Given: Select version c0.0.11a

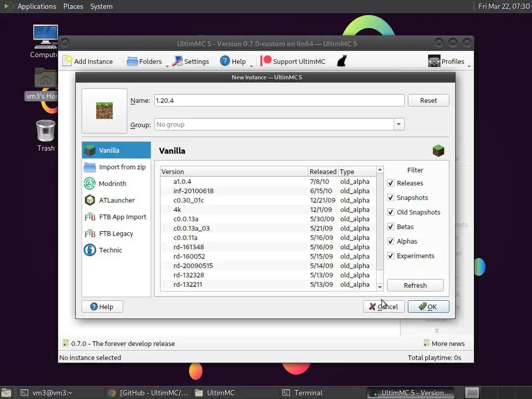Looking at the screenshot, I should [x=268, y=238].
